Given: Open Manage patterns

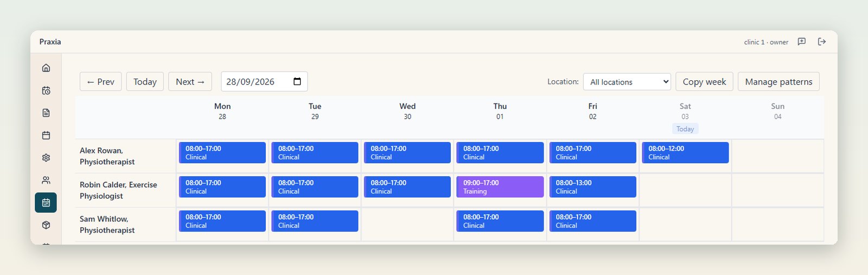Looking at the screenshot, I should [x=778, y=81].
